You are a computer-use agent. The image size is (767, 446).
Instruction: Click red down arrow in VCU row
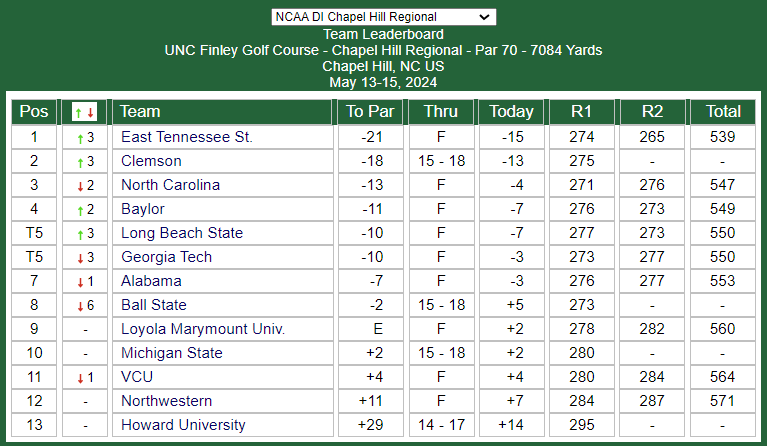pos(80,378)
